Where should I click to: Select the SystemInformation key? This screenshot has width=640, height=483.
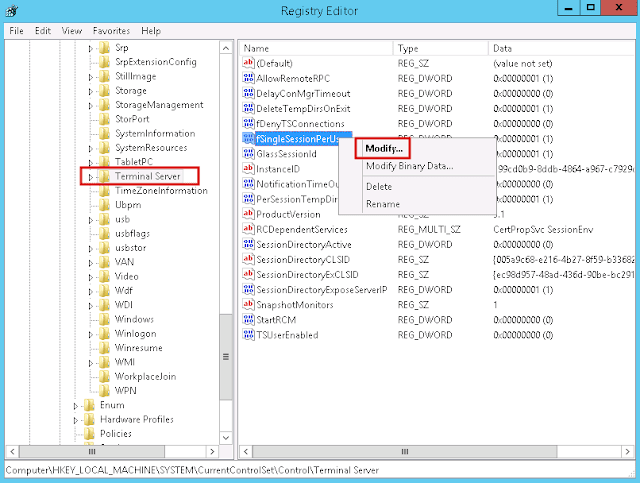(155, 134)
